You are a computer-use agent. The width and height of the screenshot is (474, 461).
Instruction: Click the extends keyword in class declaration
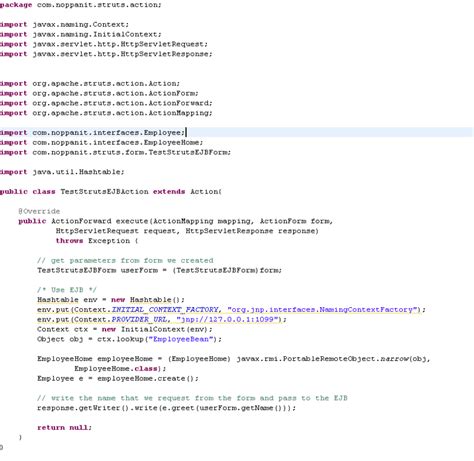click(x=169, y=192)
